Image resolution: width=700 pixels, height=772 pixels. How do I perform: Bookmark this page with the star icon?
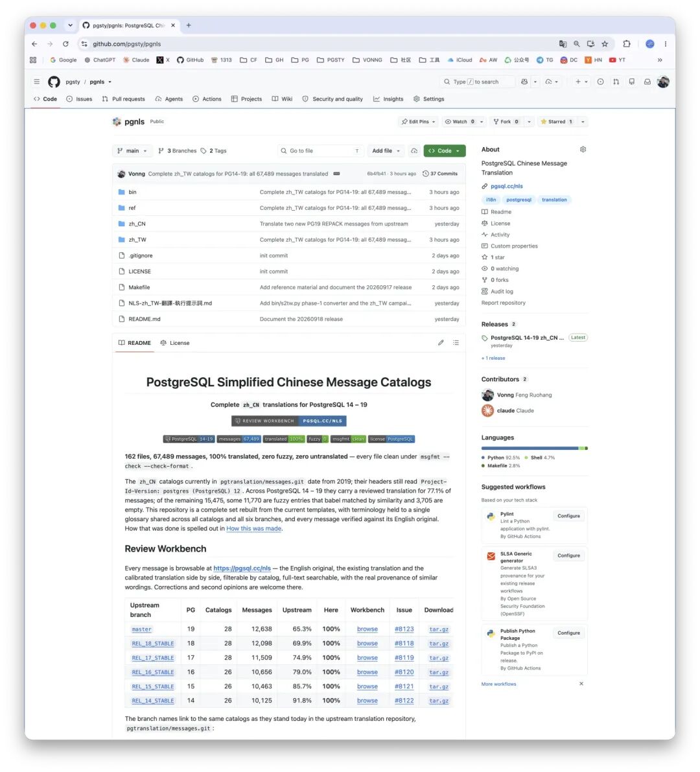click(x=605, y=44)
